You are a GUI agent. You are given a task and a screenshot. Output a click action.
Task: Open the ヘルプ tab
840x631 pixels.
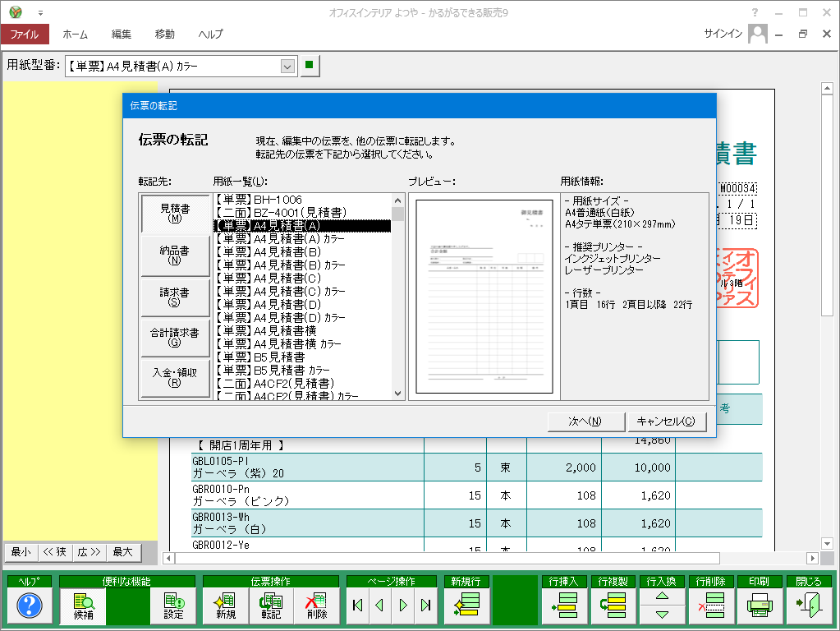pos(210,34)
